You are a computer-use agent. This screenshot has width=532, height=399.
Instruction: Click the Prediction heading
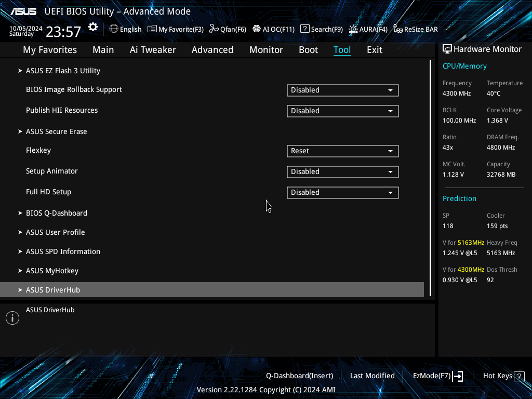coord(459,198)
